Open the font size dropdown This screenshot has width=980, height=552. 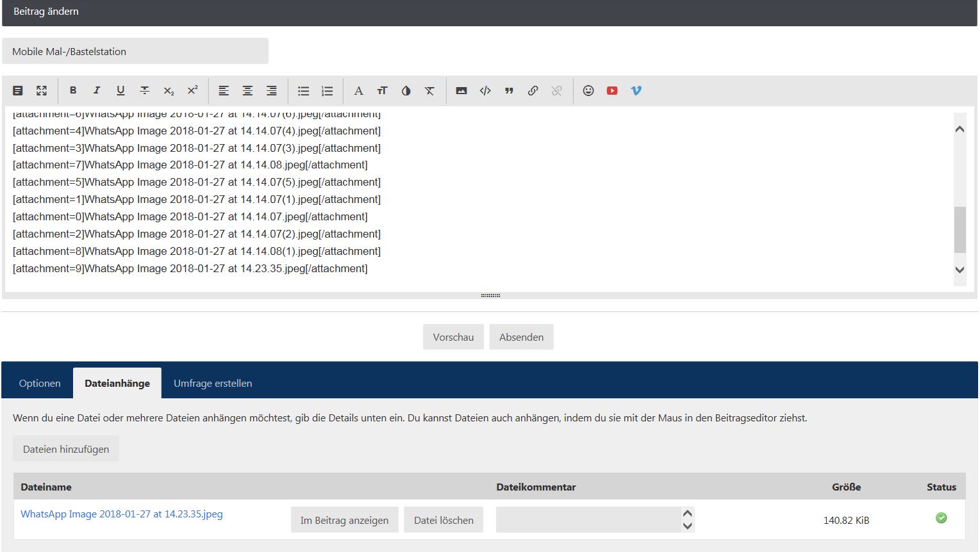click(x=382, y=91)
